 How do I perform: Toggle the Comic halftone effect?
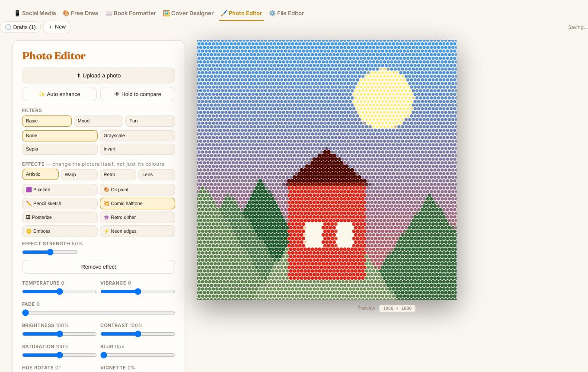coord(137,204)
